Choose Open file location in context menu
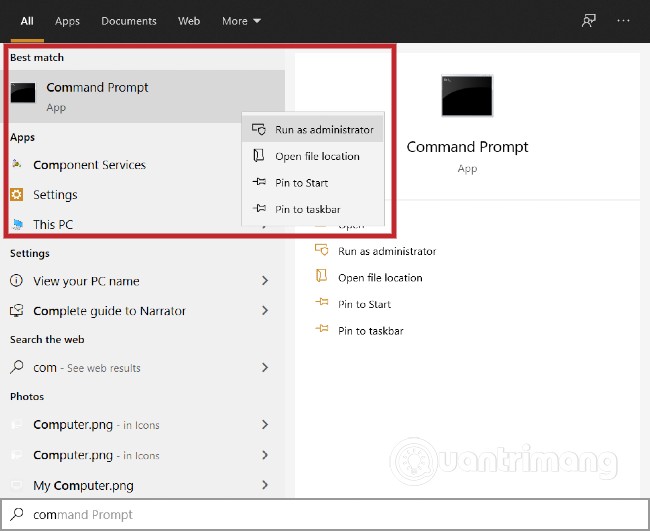The image size is (650, 531). click(x=316, y=156)
